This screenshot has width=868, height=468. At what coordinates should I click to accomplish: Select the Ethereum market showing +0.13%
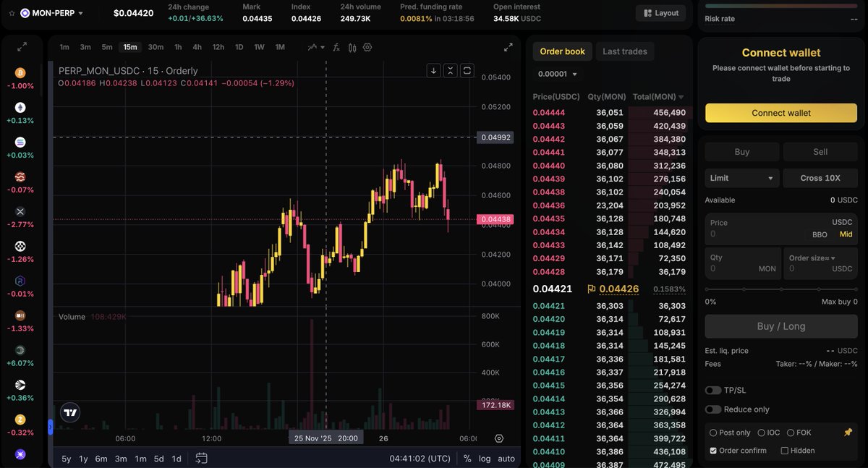click(20, 108)
